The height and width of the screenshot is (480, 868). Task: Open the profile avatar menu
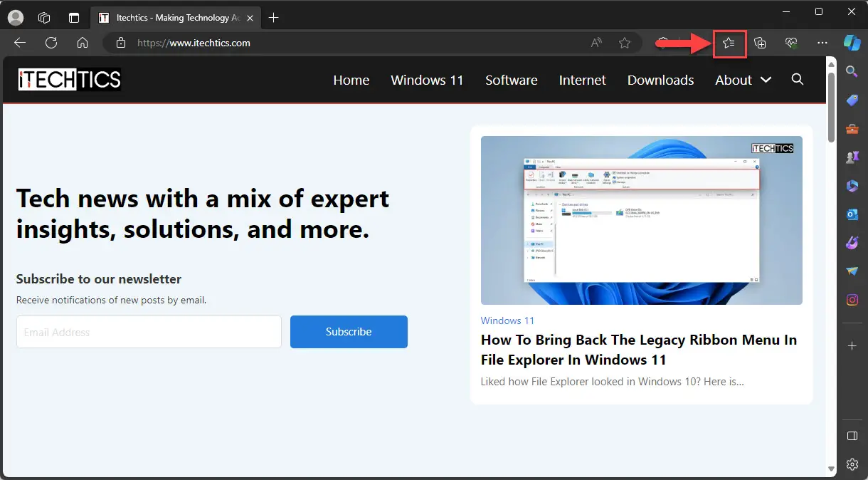pos(15,18)
